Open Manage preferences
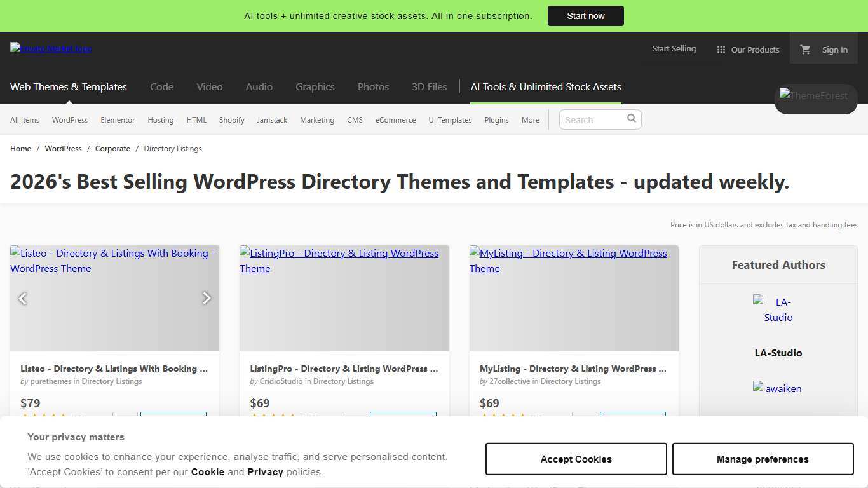868x488 pixels. 763,459
